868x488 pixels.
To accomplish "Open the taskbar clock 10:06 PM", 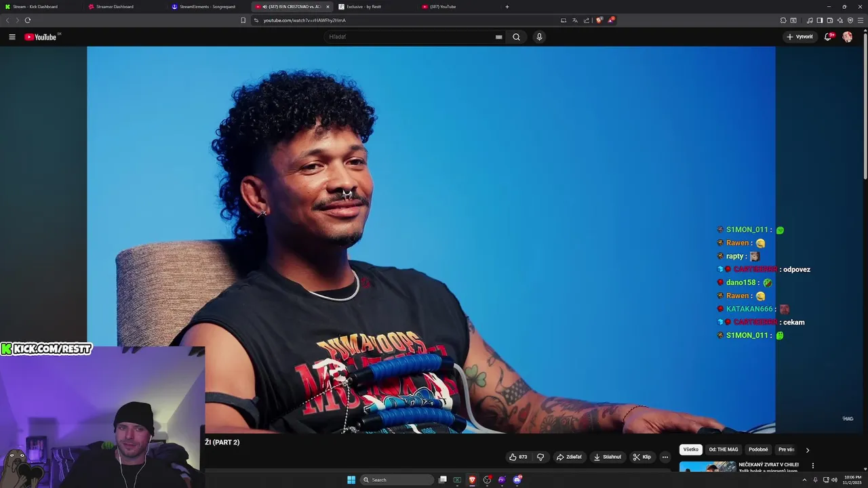I will click(852, 480).
